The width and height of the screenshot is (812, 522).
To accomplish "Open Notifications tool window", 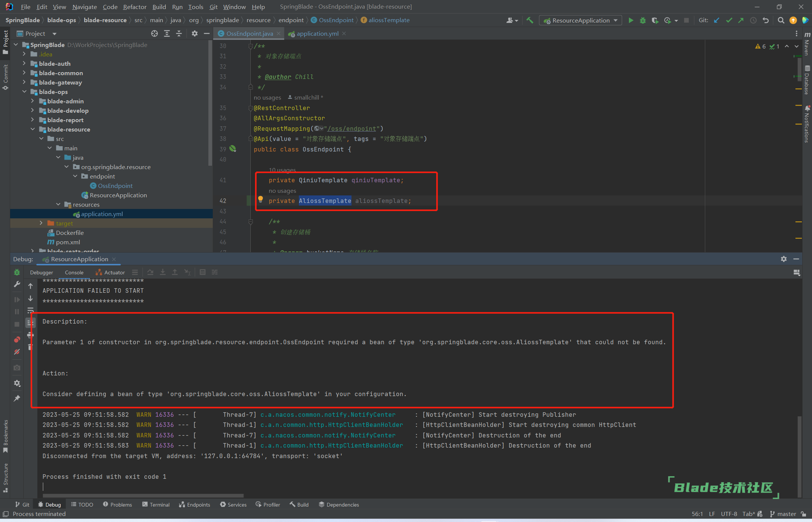I will pos(807,124).
